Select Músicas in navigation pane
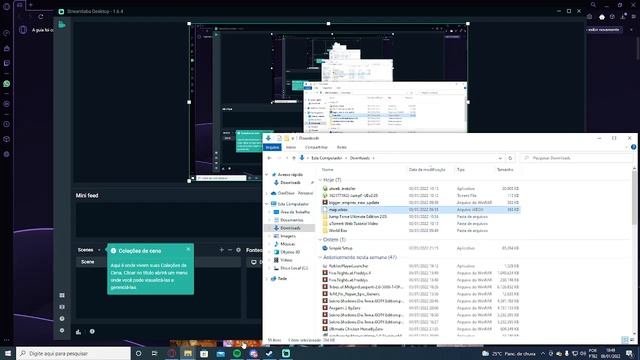Viewport: 640px width, 360px height. click(x=284, y=244)
